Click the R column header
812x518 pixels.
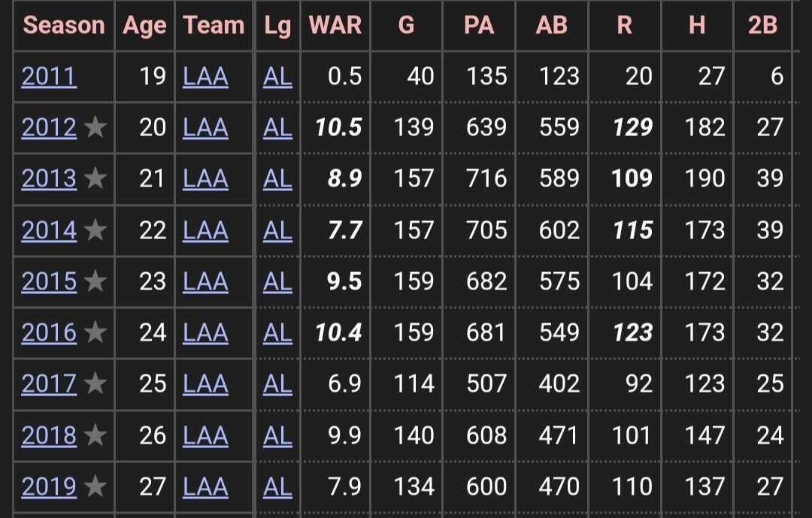[x=625, y=25]
